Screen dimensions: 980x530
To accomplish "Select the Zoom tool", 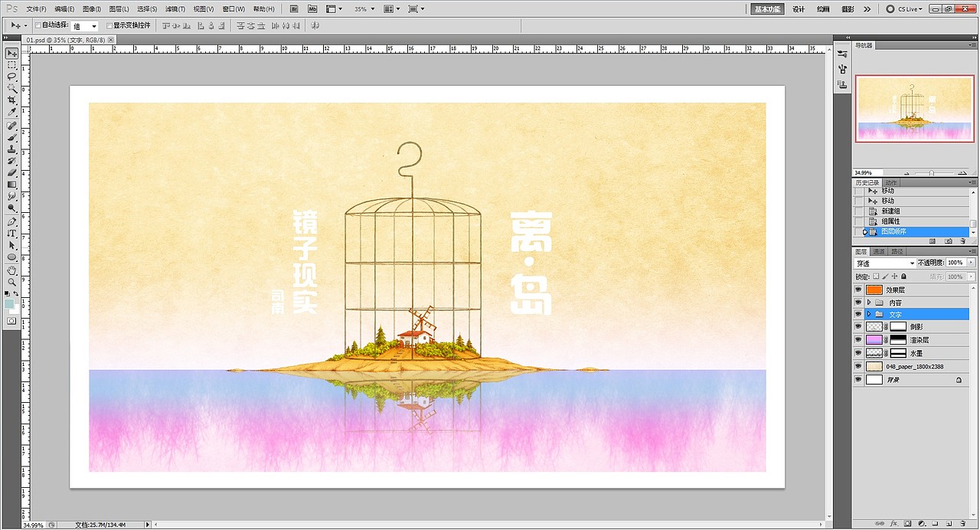I will [11, 281].
